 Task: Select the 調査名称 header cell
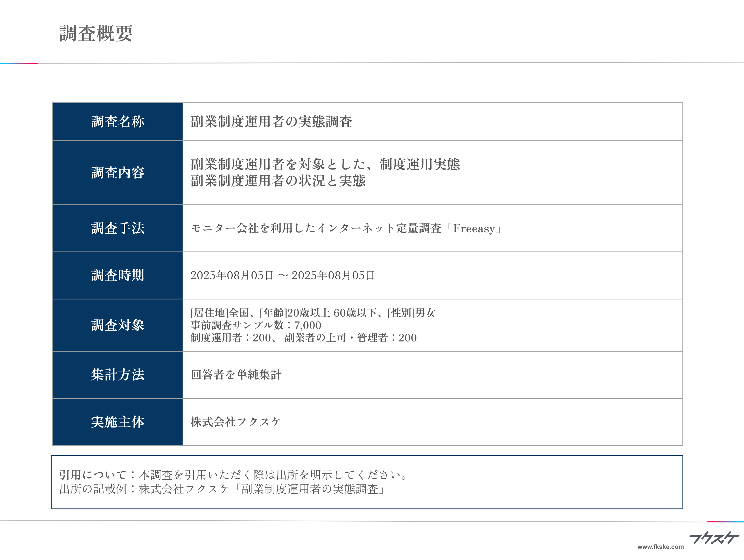[x=118, y=122]
